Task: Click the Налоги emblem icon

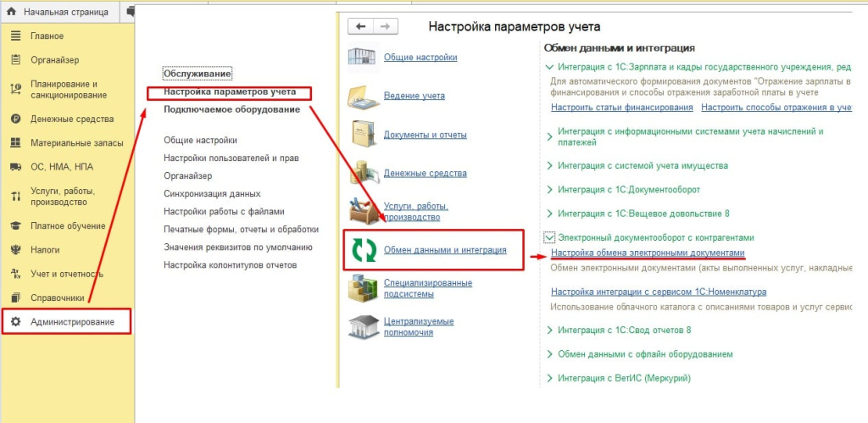Action: (15, 250)
